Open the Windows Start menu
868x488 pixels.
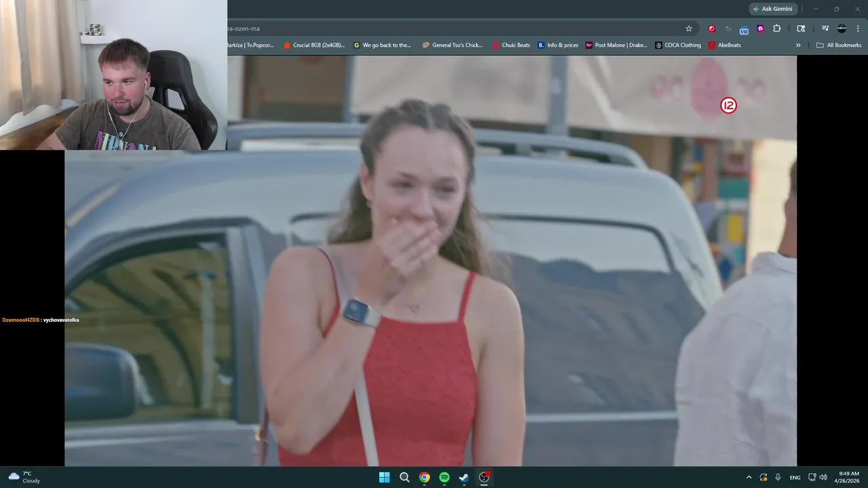click(384, 477)
